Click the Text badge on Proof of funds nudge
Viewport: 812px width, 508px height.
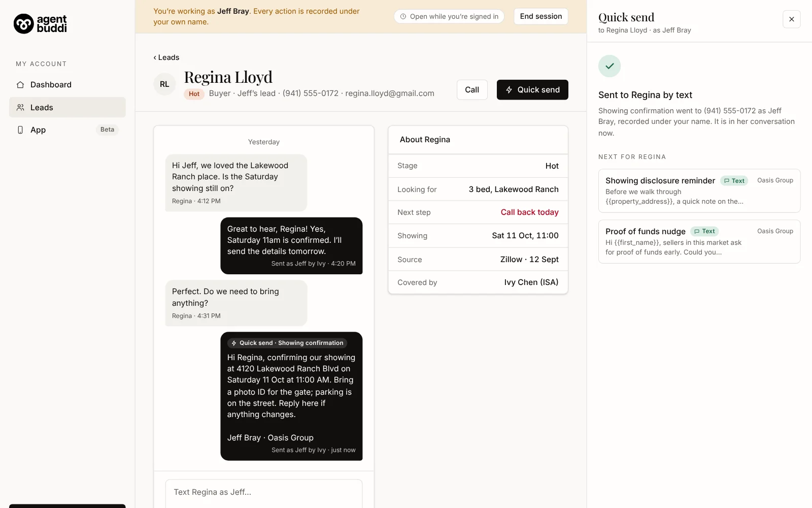tap(704, 232)
